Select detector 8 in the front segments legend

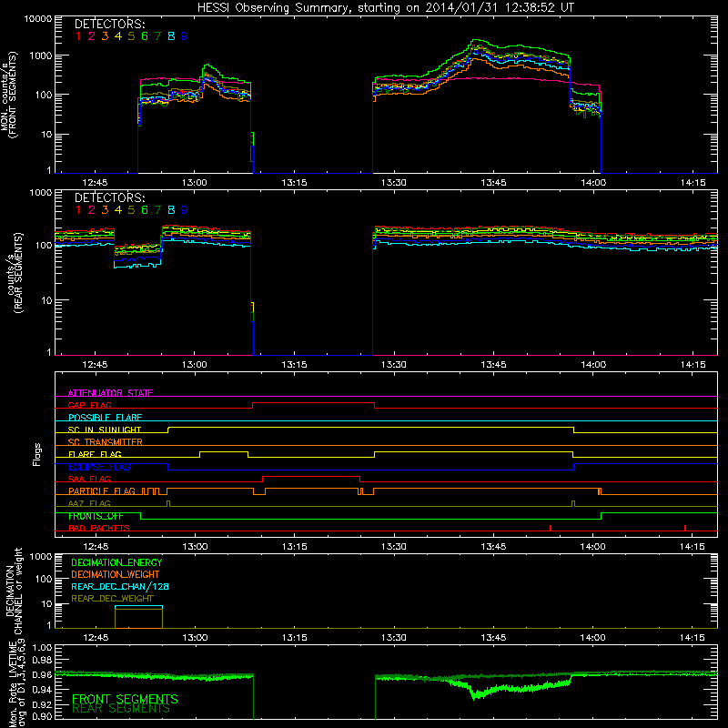tap(171, 36)
